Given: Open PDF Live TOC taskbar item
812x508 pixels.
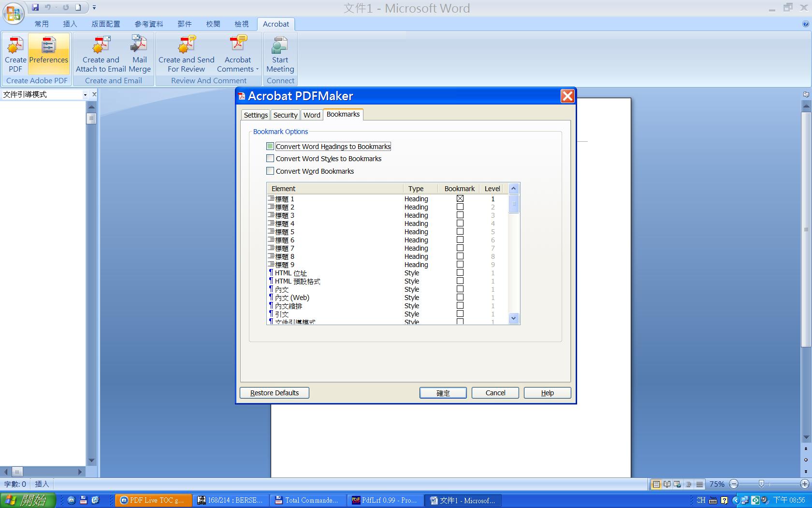Looking at the screenshot, I should click(153, 500).
